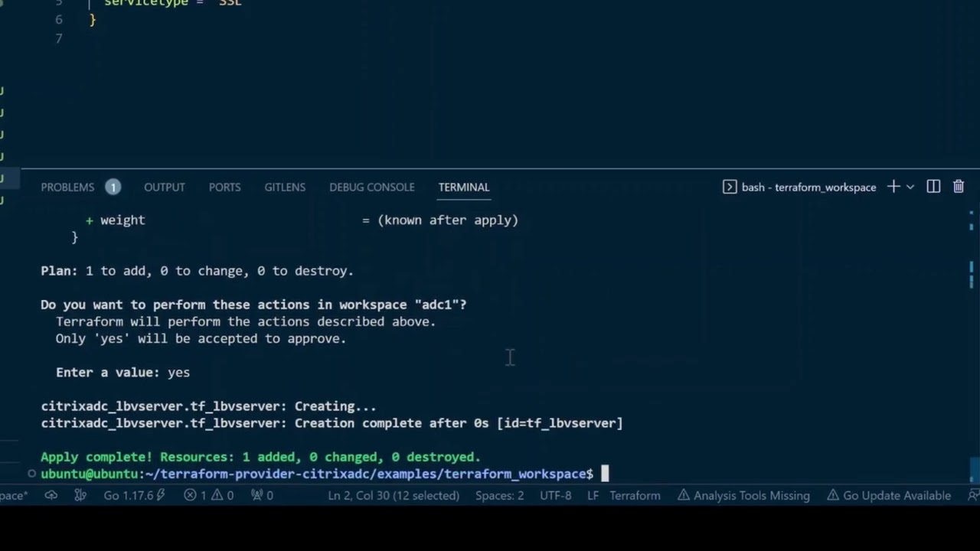Click line number 6 in editor gutter
The image size is (980, 551).
coord(59,18)
